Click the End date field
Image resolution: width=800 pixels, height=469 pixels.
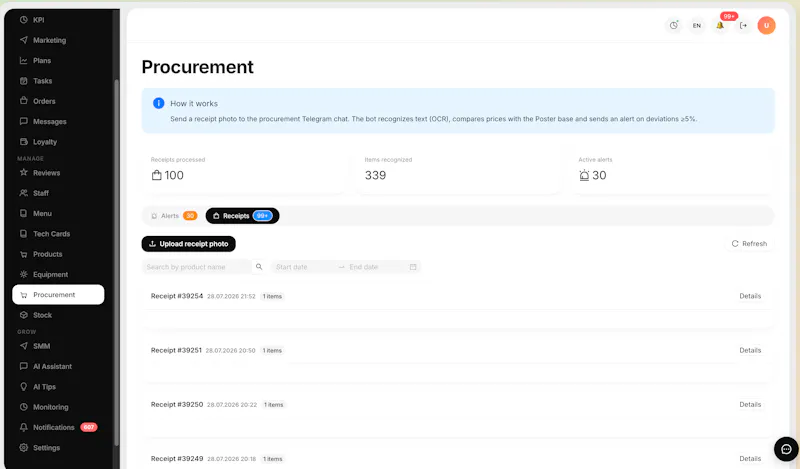377,267
